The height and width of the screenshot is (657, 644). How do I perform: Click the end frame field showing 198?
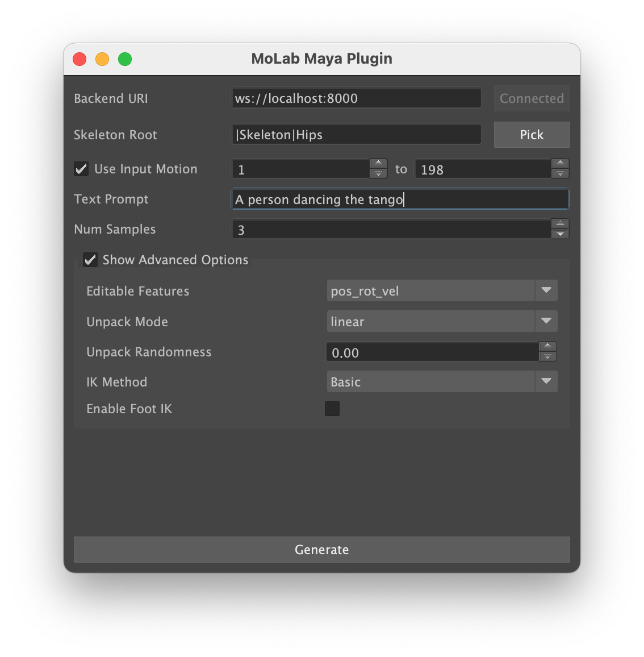click(x=483, y=169)
